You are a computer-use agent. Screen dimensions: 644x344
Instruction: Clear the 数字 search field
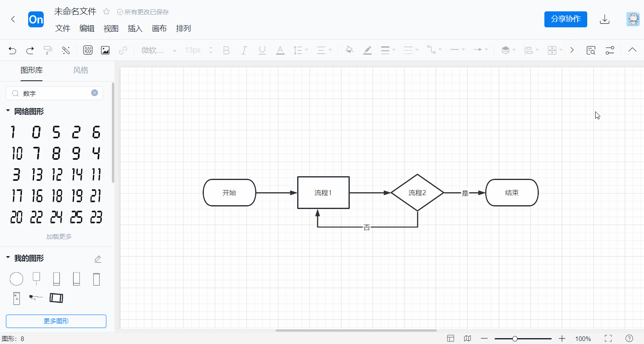pos(95,93)
